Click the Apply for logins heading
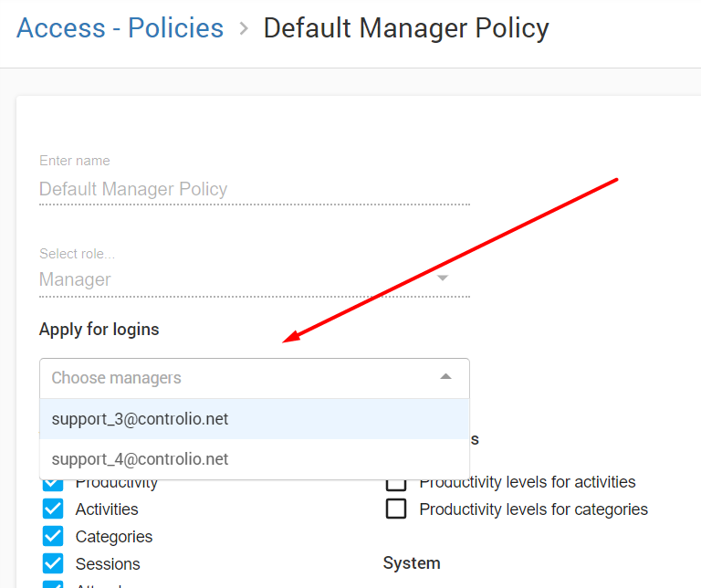Screen dimensions: 701x588 coord(99,330)
